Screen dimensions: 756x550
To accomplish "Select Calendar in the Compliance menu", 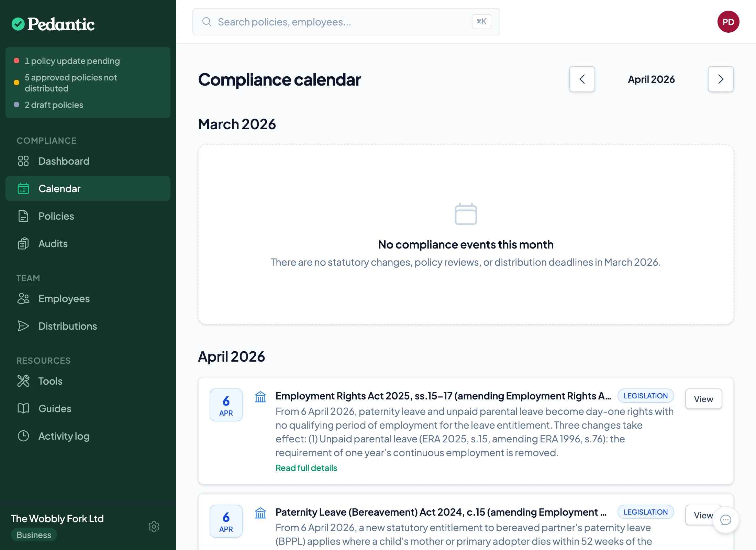I will [x=59, y=188].
